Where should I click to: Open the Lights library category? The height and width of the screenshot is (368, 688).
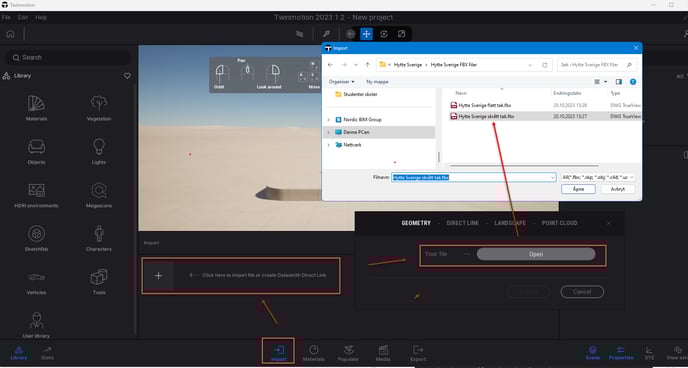click(99, 151)
